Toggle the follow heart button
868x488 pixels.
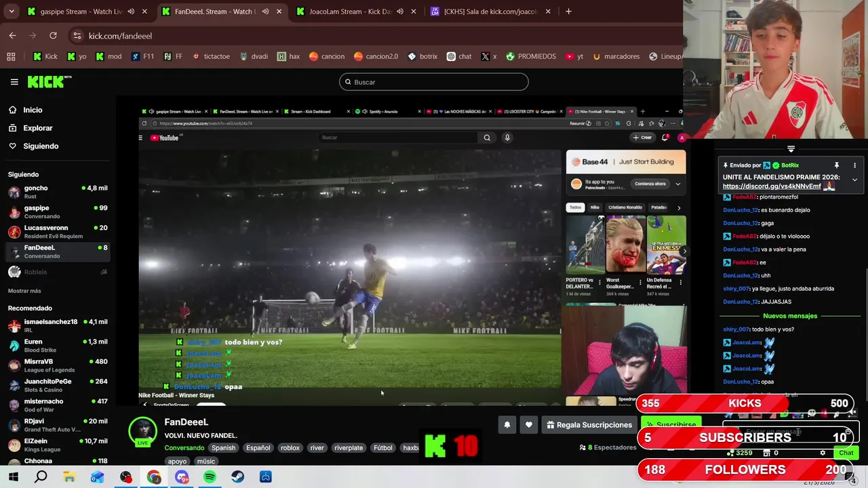529,425
